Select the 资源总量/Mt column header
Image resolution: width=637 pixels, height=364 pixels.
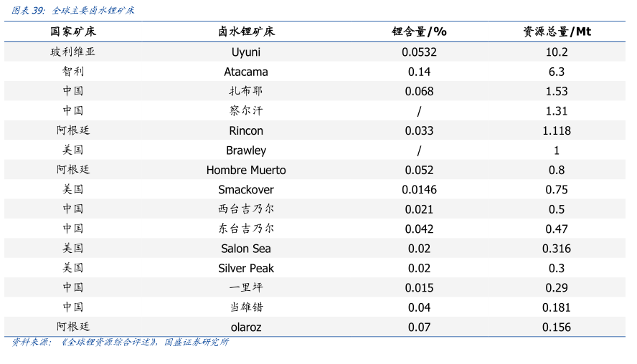click(557, 32)
